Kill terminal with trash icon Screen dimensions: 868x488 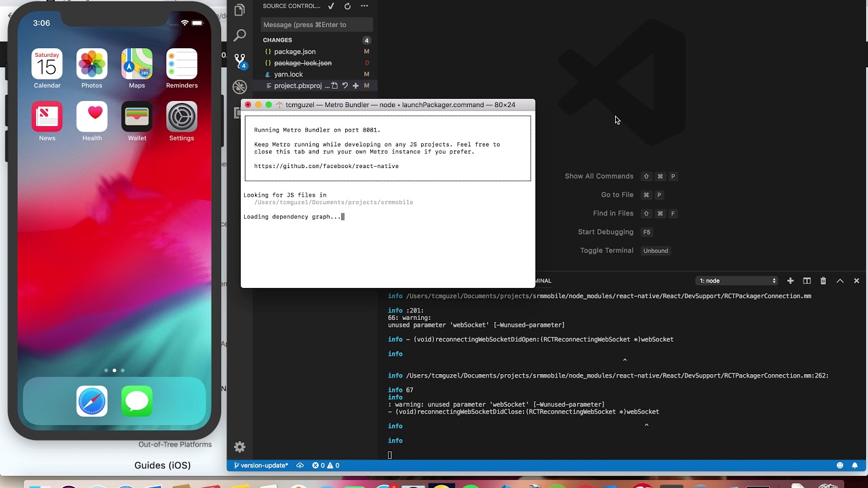pos(823,281)
